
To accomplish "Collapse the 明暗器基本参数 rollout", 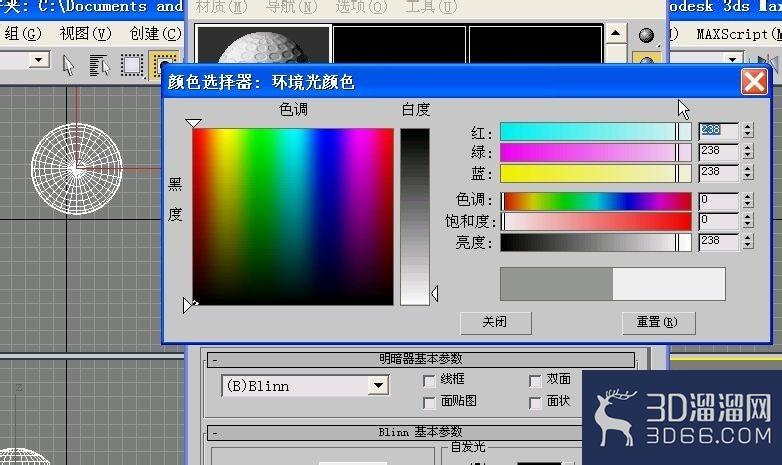I will tap(420, 359).
